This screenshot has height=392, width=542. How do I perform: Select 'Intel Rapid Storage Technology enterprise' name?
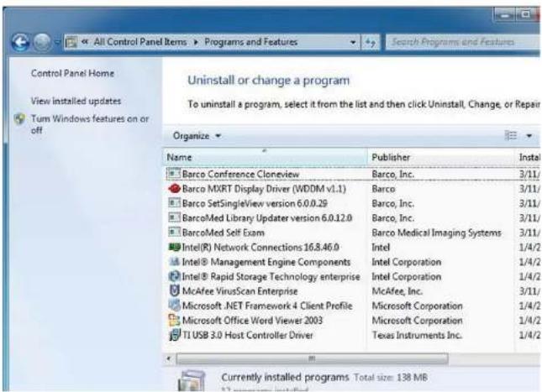click(x=271, y=277)
